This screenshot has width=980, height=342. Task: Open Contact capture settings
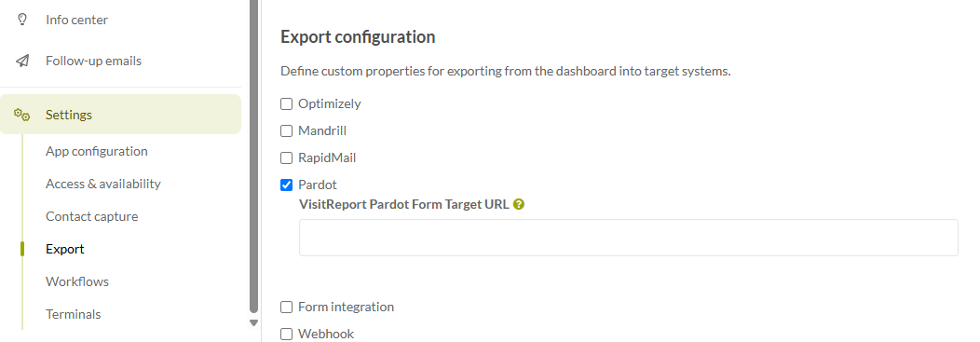click(92, 216)
